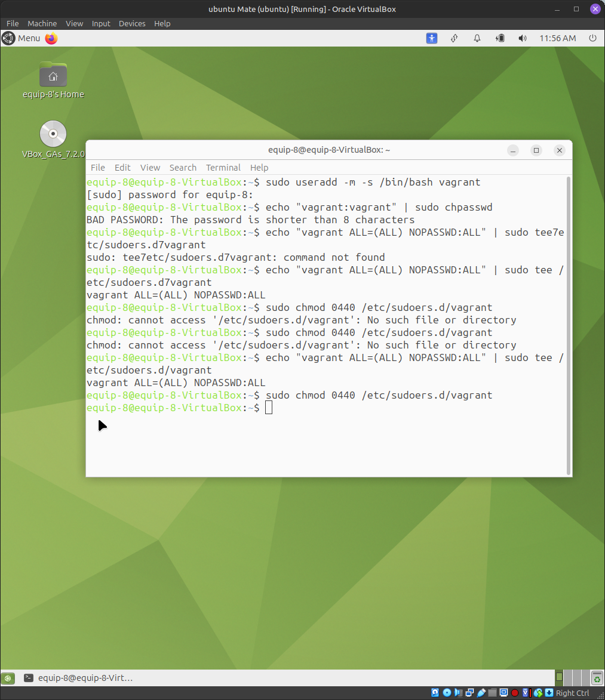Click the terminal title equip-8@equip-8-VirtualBox
The image size is (605, 700).
point(329,150)
